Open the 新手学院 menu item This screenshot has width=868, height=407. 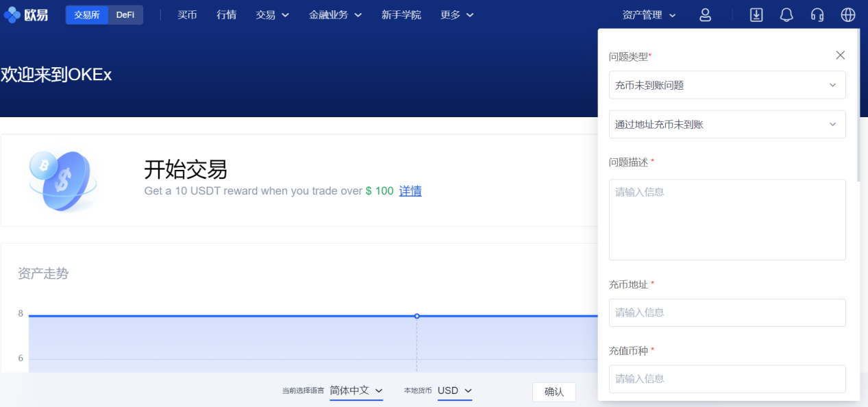coord(401,15)
